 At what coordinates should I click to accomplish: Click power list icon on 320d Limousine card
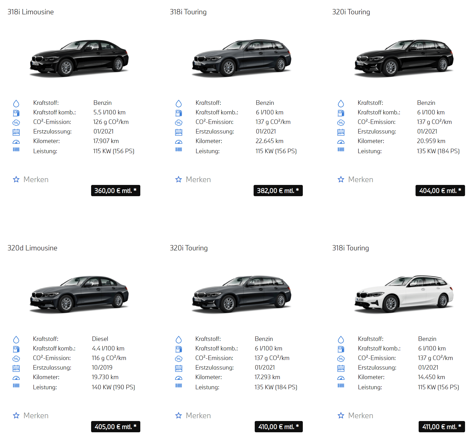click(x=16, y=385)
